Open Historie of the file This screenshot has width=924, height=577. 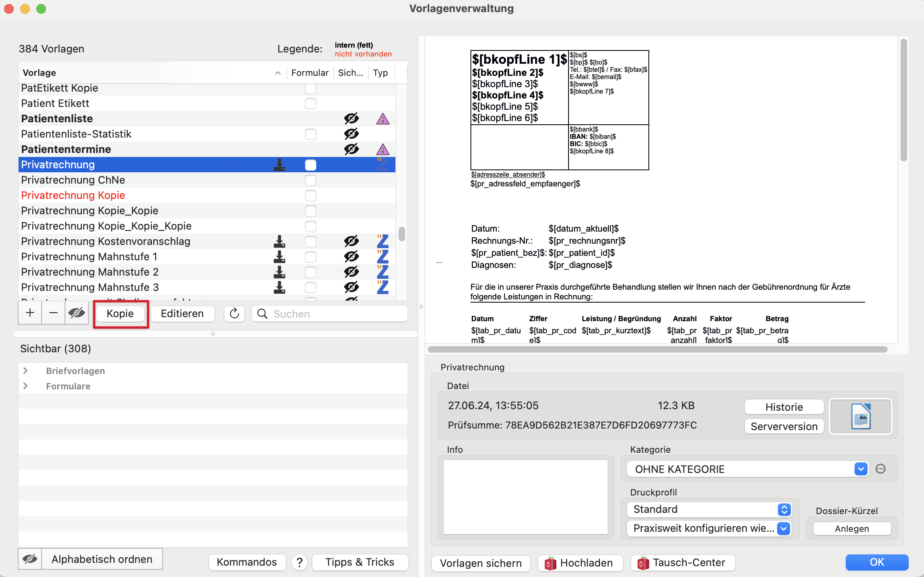[784, 407]
